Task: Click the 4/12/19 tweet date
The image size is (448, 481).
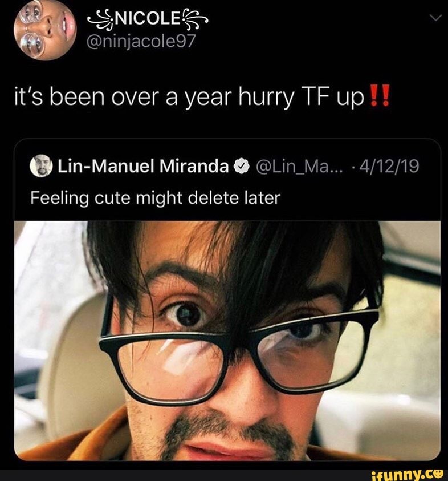Action: pyautogui.click(x=389, y=166)
